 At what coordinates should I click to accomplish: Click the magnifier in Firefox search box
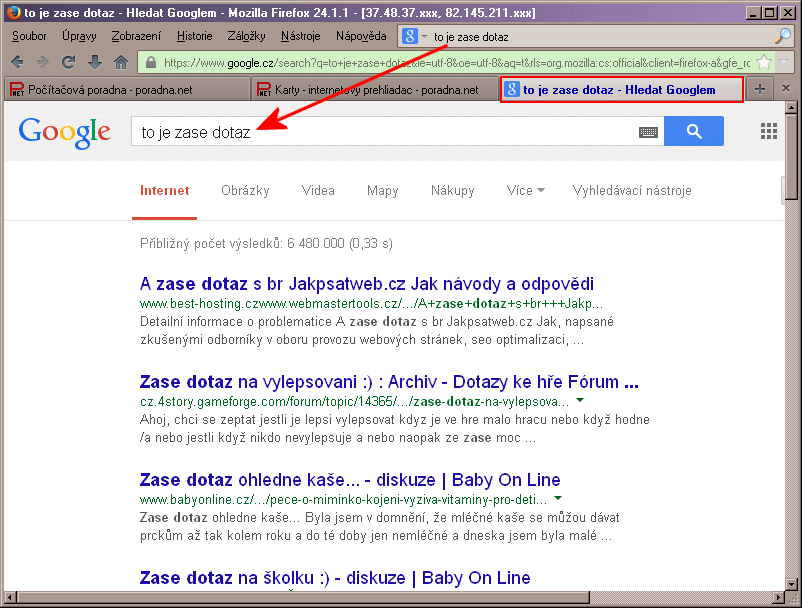point(783,36)
